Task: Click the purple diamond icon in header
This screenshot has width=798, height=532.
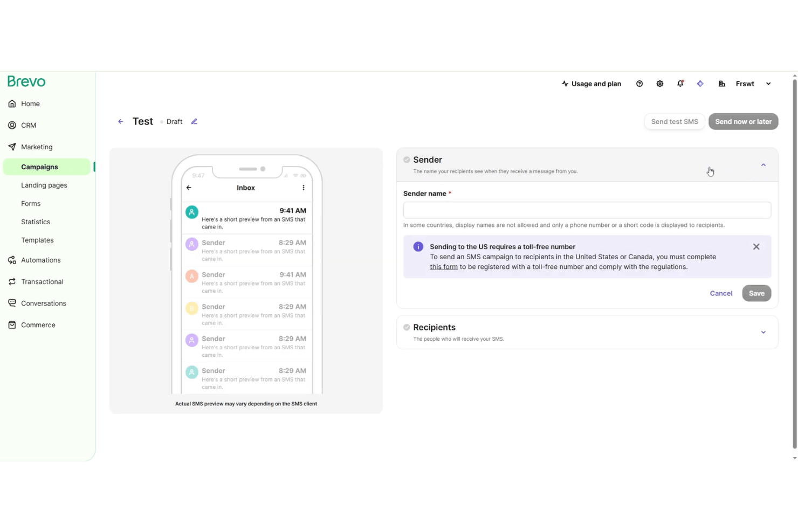Action: (700, 84)
